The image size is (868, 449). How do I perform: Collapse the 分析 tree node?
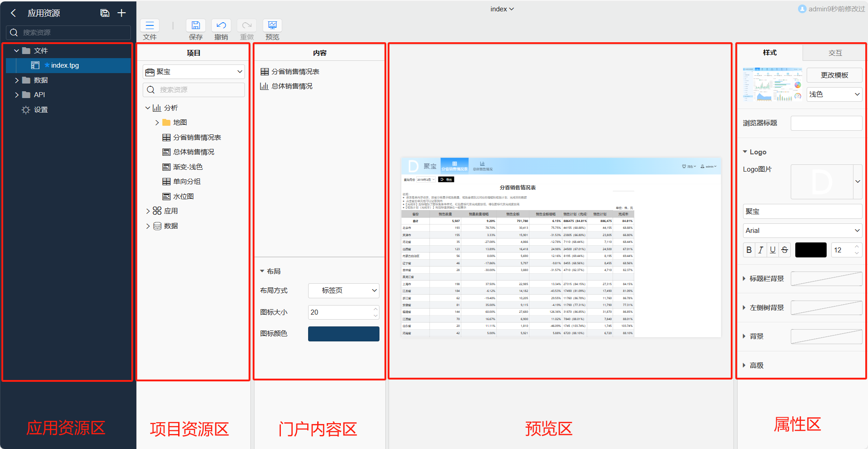pos(148,108)
